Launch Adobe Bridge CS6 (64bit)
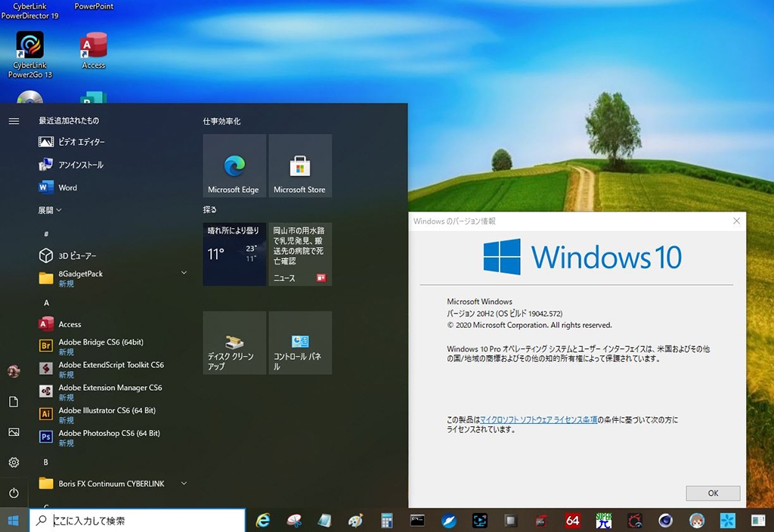 113,346
